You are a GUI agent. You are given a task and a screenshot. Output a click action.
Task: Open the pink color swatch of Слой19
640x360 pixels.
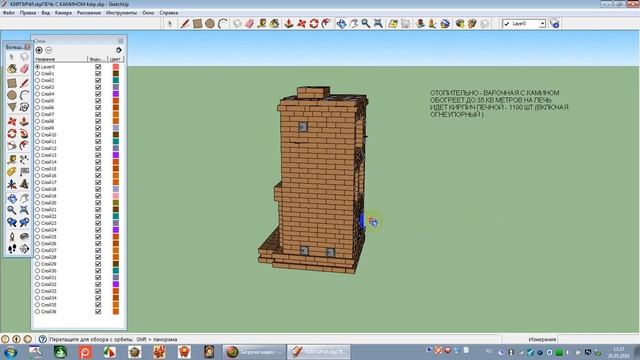click(116, 196)
